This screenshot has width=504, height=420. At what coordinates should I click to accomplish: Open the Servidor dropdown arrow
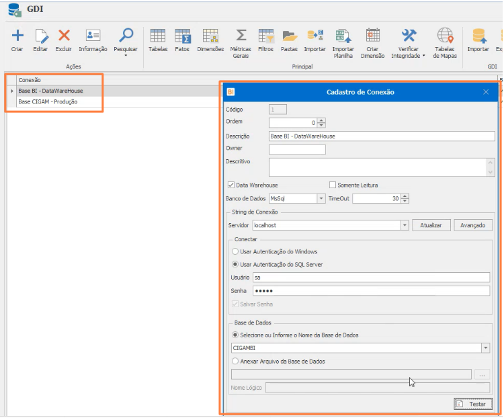click(405, 225)
